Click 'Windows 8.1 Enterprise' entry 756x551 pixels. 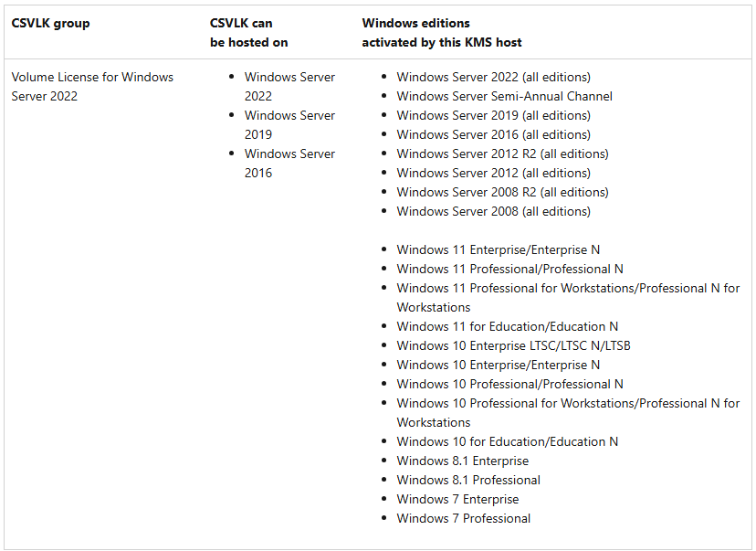click(462, 461)
